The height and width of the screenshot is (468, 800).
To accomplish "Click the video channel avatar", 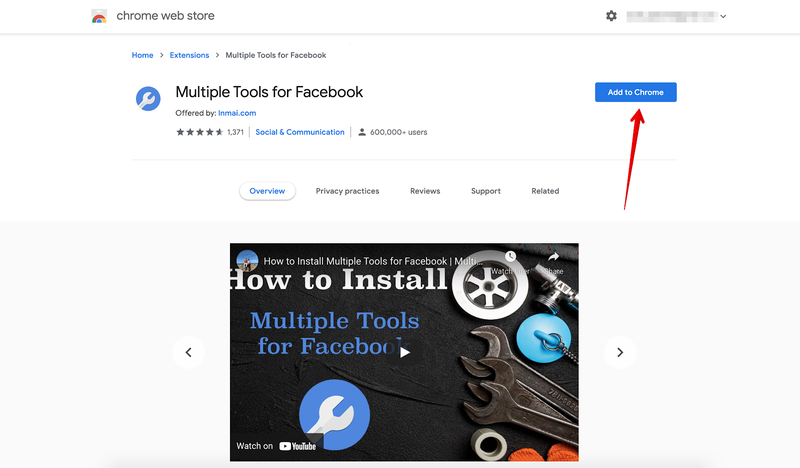I will (247, 260).
